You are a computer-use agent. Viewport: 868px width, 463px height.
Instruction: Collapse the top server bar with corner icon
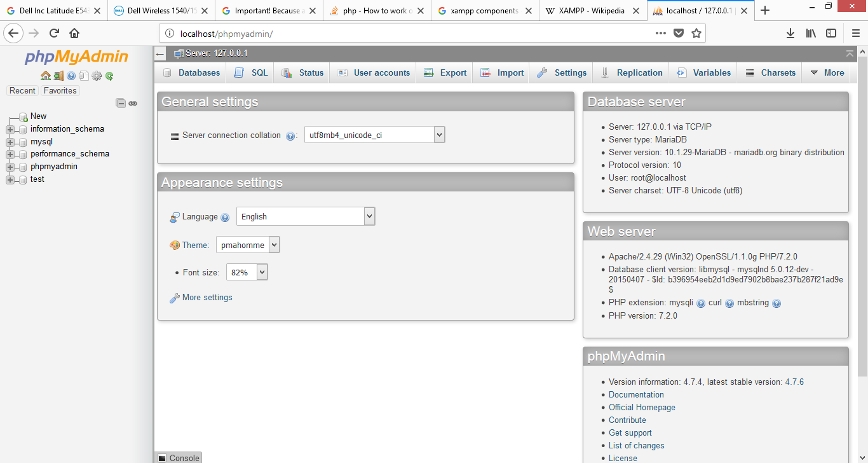point(850,53)
